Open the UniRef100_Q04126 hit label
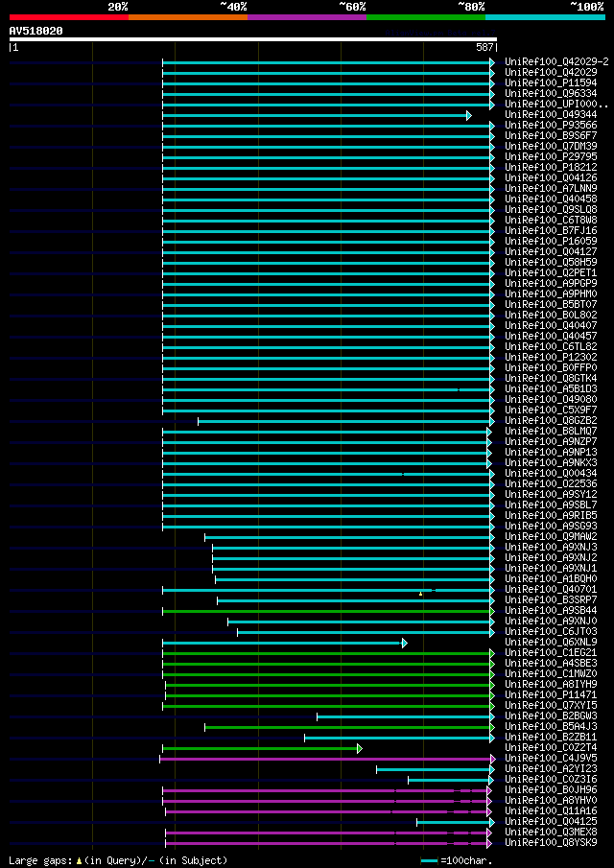614x868 pixels. [x=551, y=178]
